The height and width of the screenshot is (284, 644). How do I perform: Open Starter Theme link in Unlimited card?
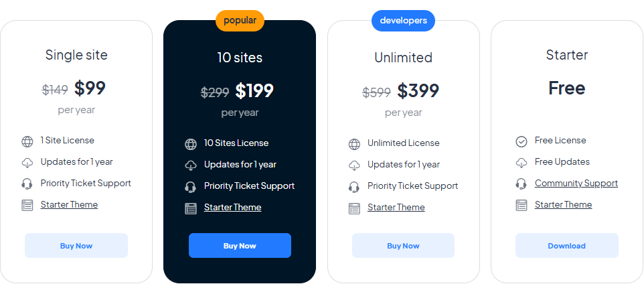tap(396, 207)
